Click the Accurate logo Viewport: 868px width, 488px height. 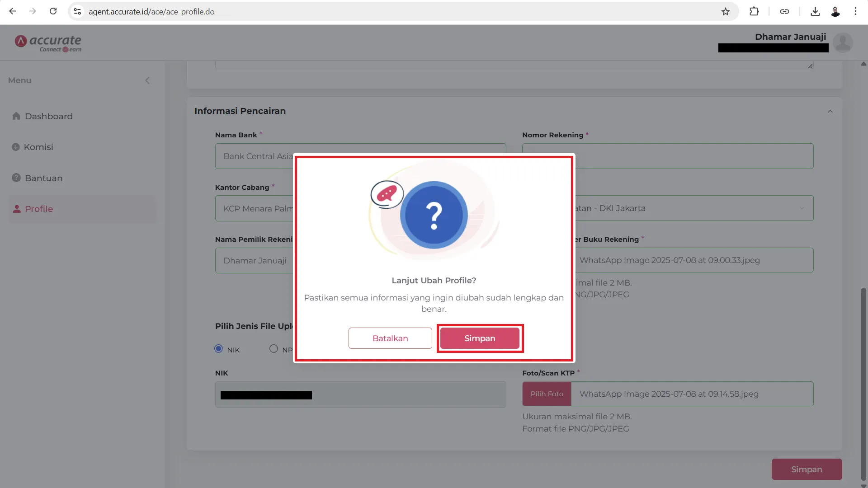coord(48,42)
